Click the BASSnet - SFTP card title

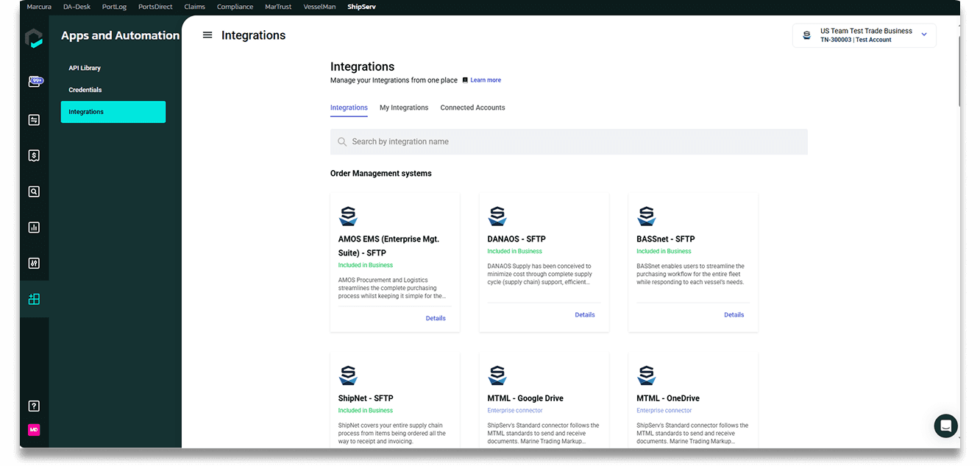coord(666,239)
